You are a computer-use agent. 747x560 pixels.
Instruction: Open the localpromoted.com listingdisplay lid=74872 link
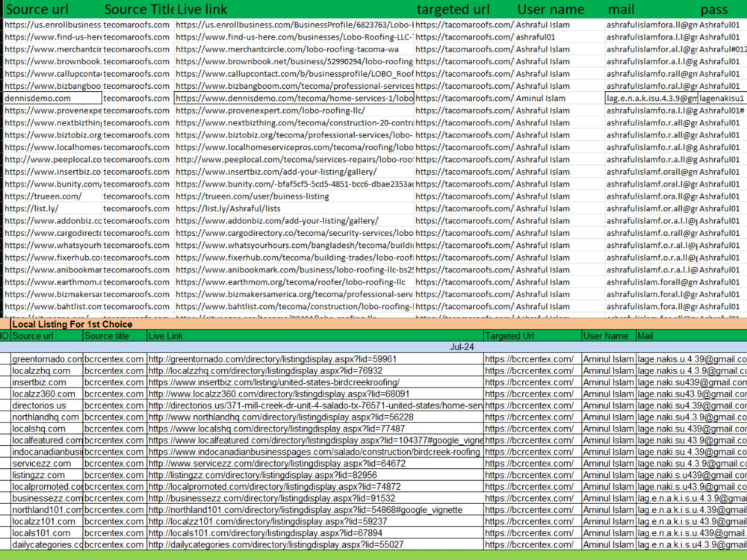pos(274,487)
